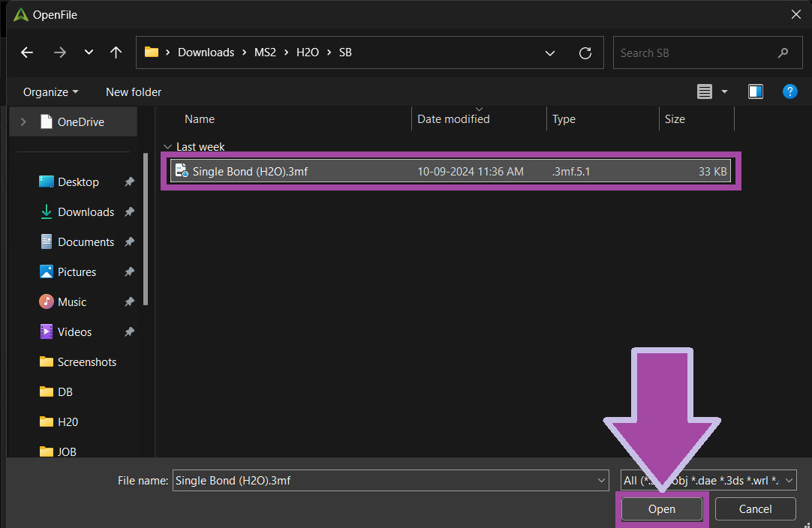Select the Music folder in sidebar

click(x=72, y=302)
